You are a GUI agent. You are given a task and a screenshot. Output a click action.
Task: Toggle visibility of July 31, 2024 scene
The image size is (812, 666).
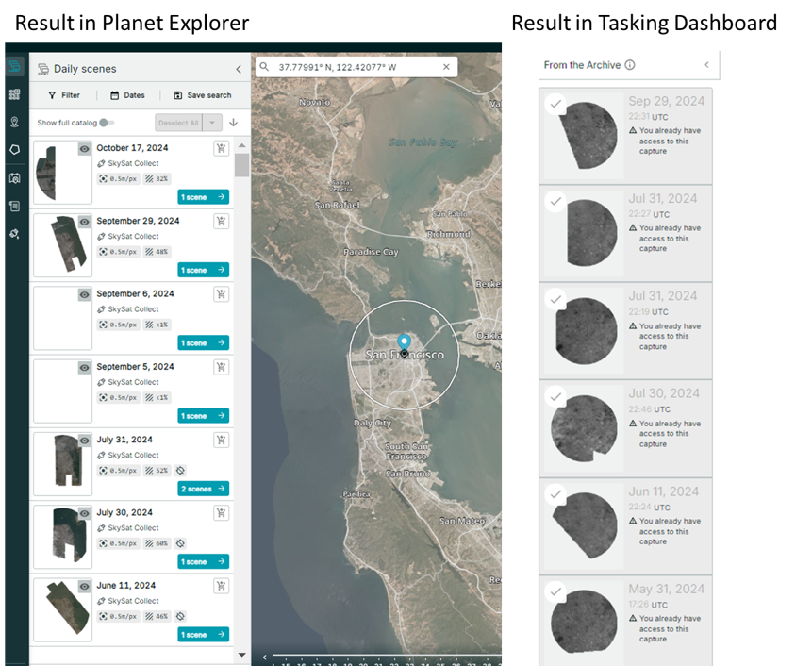click(x=84, y=441)
